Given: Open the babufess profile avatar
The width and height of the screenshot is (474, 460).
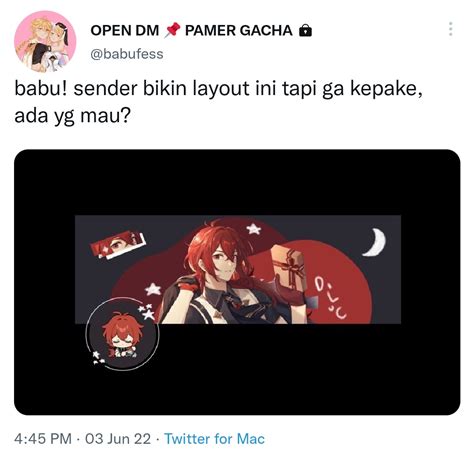Looking at the screenshot, I should [45, 42].
